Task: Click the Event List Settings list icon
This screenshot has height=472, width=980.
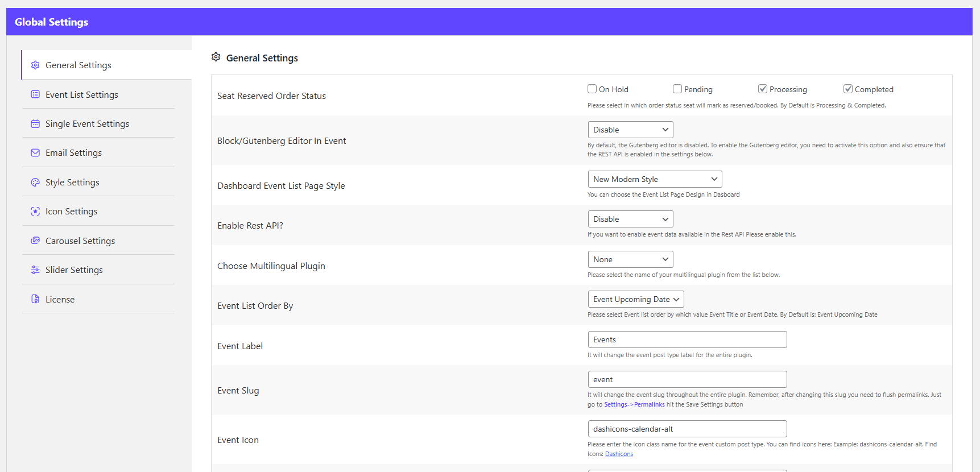Action: point(35,94)
